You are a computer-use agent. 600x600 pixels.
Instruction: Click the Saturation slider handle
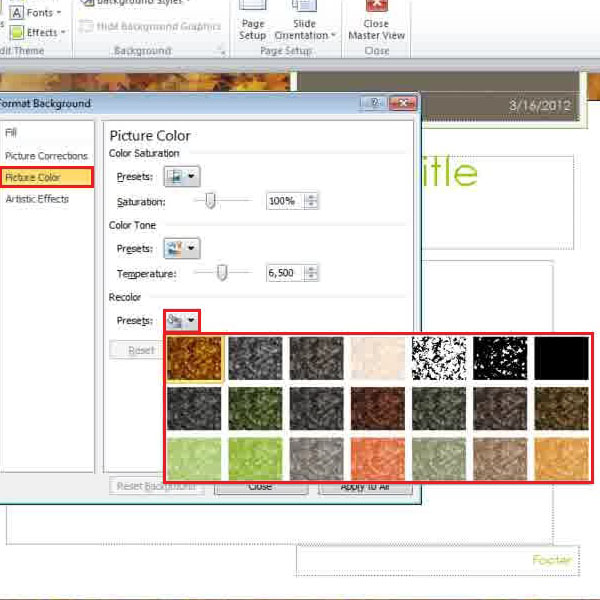click(x=210, y=201)
